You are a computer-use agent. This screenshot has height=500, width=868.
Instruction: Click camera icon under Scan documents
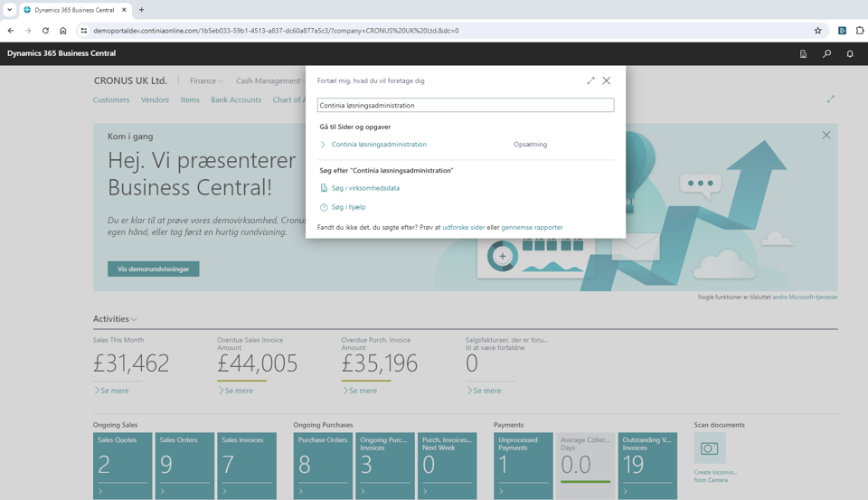coord(710,448)
